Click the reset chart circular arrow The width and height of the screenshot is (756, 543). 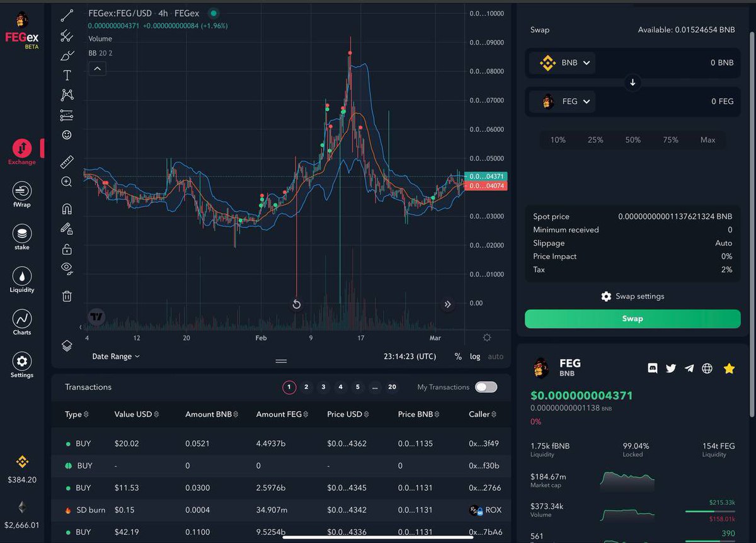coord(297,305)
